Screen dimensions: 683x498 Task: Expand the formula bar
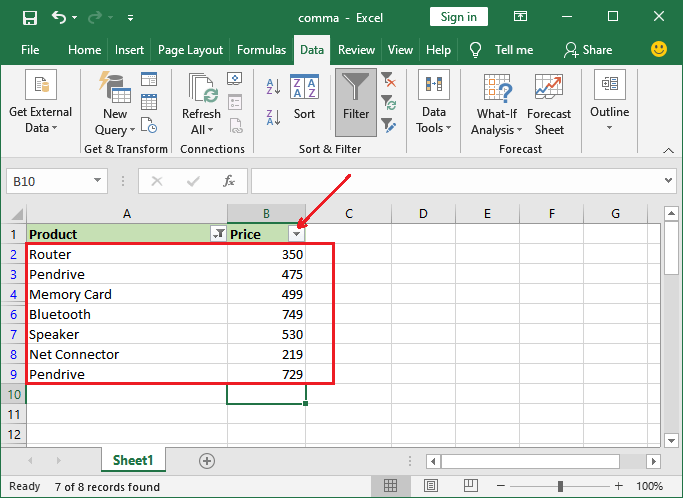[x=668, y=180]
